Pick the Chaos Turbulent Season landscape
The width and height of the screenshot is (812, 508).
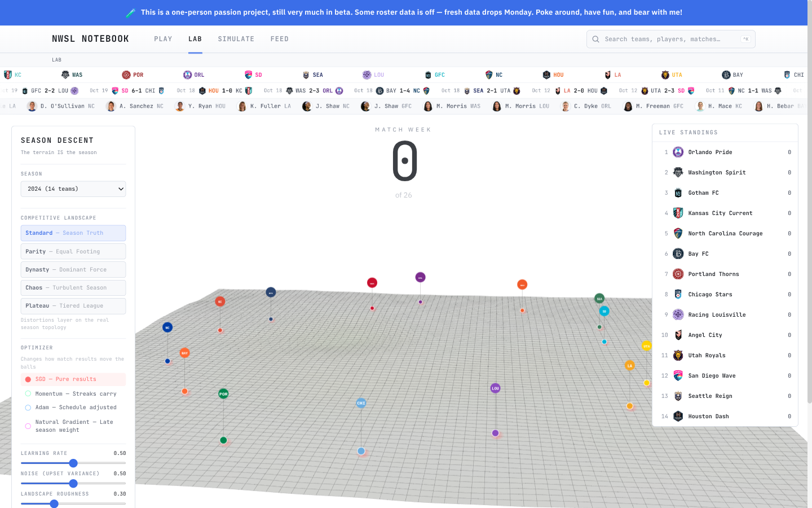click(x=73, y=288)
